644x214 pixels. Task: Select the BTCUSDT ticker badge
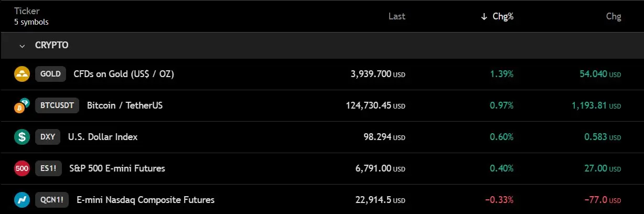pyautogui.click(x=57, y=105)
